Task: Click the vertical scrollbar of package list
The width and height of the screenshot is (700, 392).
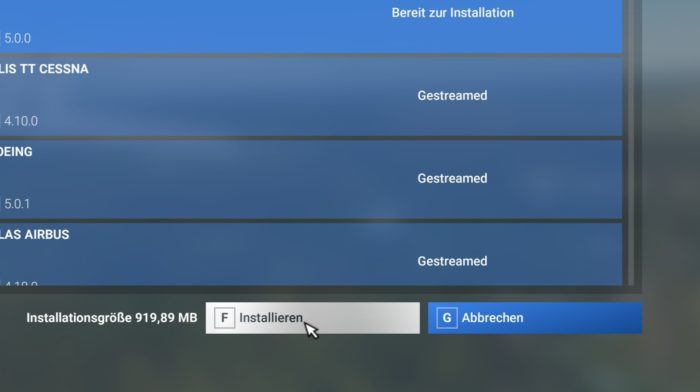Action: [631, 143]
